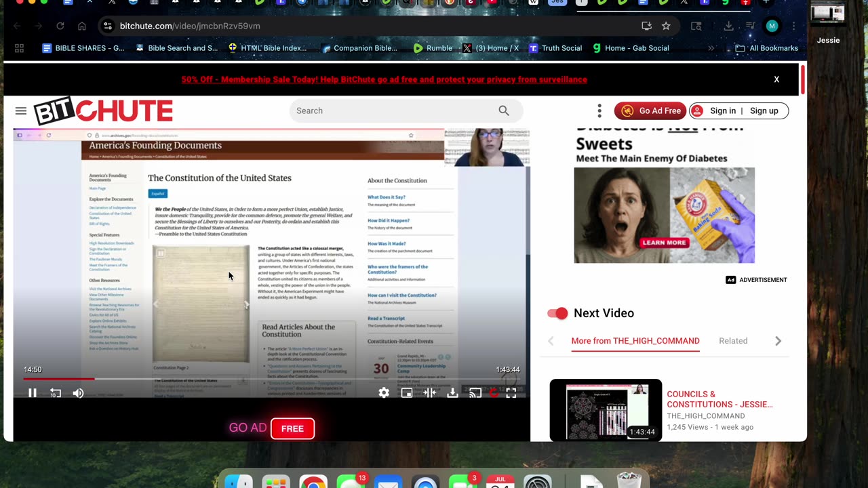Image resolution: width=868 pixels, height=488 pixels.
Task: Open browser downloads icon
Action: 728,26
